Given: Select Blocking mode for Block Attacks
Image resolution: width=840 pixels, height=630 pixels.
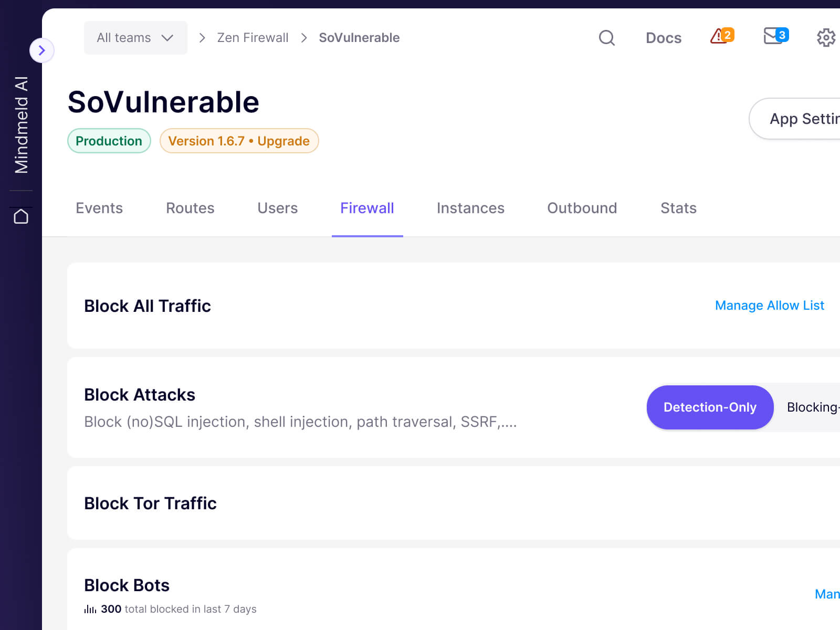Looking at the screenshot, I should pyautogui.click(x=812, y=407).
